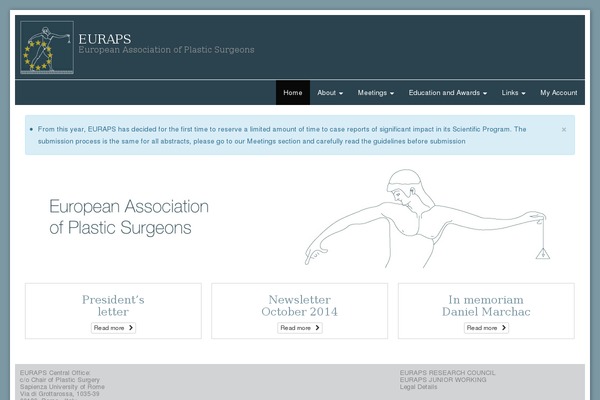This screenshot has width=600, height=400.
Task: Open the Home menu item
Action: 293,93
